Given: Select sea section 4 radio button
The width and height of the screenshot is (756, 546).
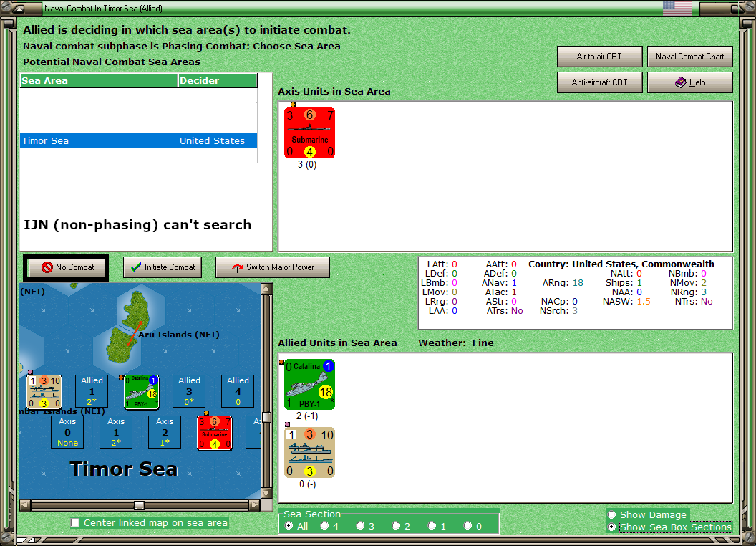Looking at the screenshot, I should click(x=324, y=526).
